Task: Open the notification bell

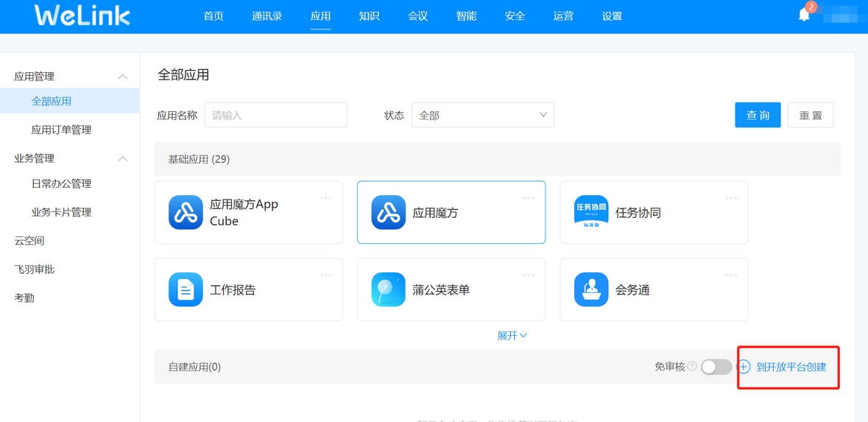Action: coord(804,15)
